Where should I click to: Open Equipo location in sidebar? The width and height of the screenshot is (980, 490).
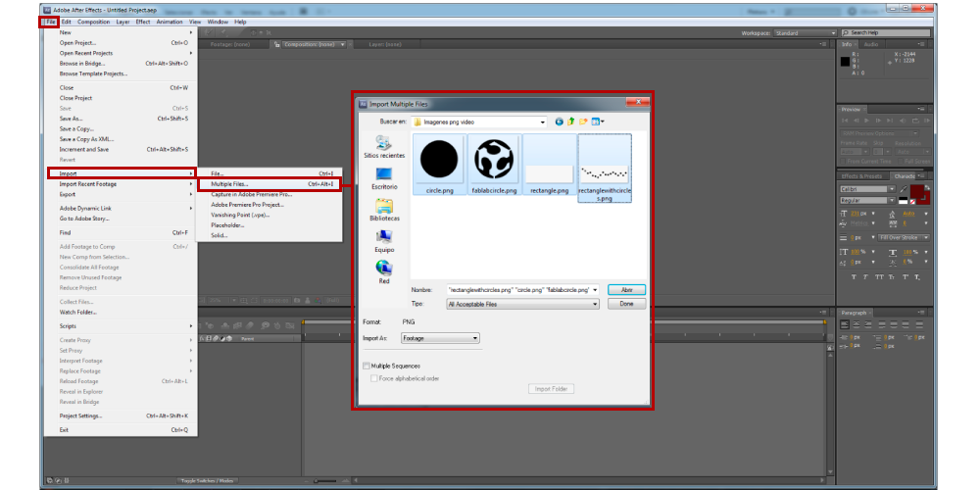[384, 241]
